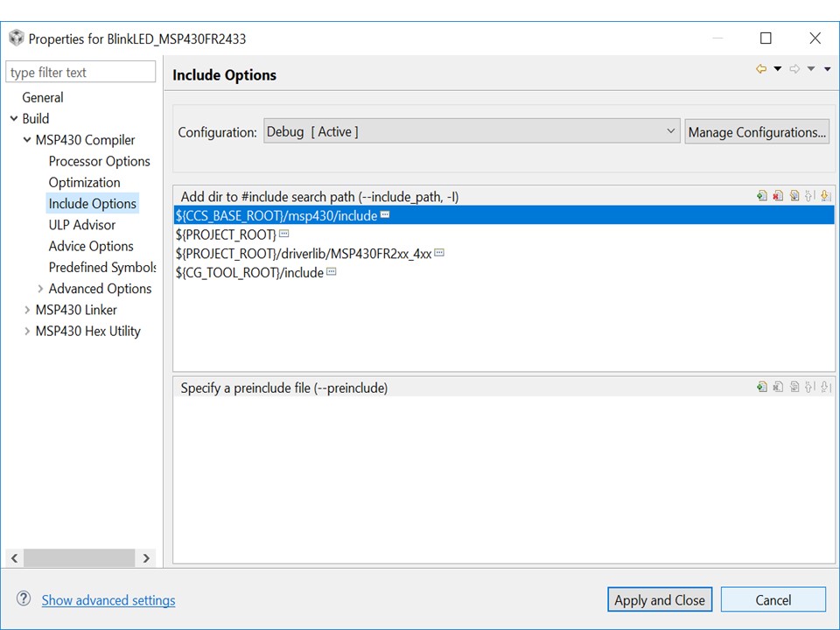Click the Apply and Close button
This screenshot has width=840, height=630.
pyautogui.click(x=660, y=599)
